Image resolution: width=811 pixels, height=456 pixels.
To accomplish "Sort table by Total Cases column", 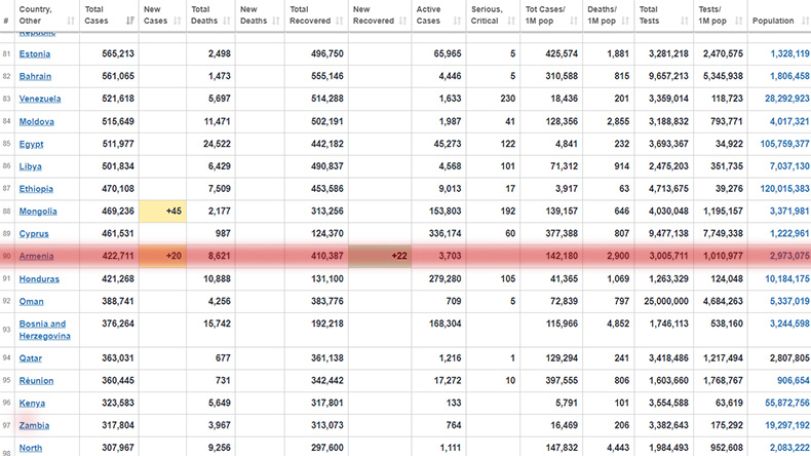I will pos(109,16).
